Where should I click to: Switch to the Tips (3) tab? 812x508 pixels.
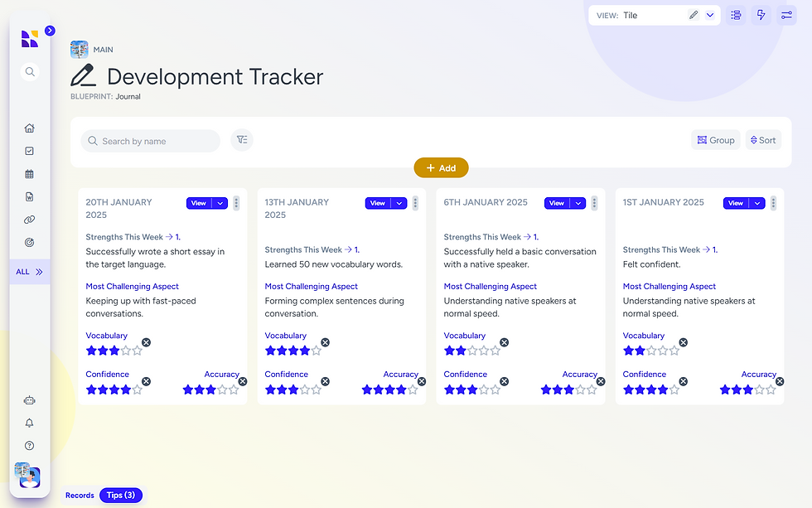121,495
